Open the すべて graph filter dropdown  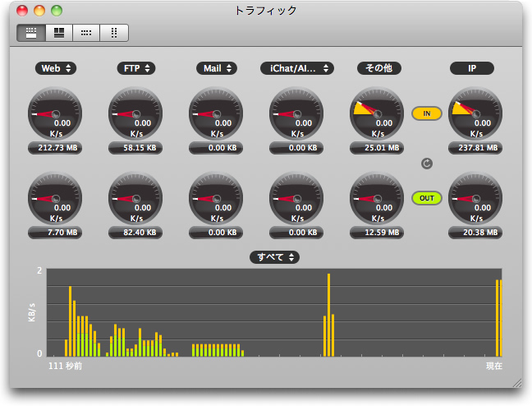pos(274,257)
